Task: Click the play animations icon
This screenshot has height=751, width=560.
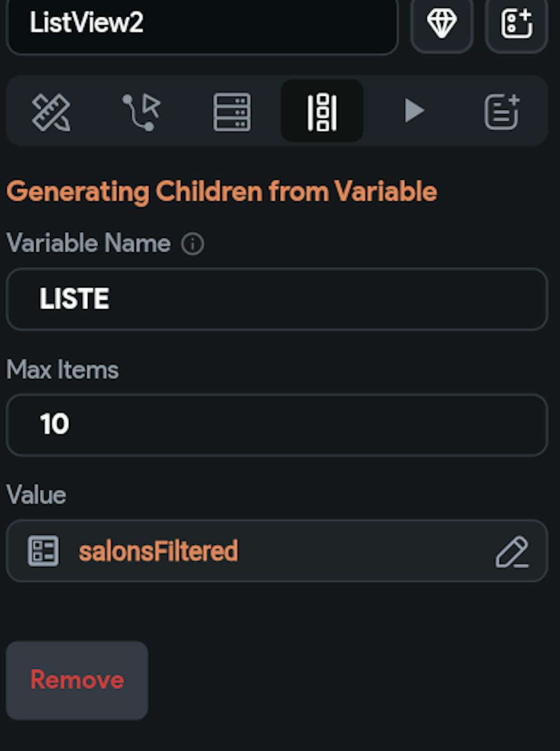Action: [414, 110]
